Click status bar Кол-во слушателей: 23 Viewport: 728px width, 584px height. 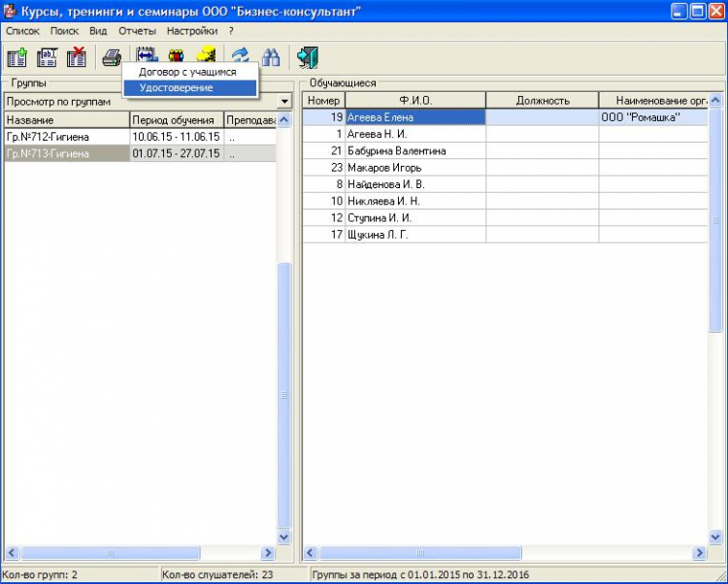tap(217, 574)
